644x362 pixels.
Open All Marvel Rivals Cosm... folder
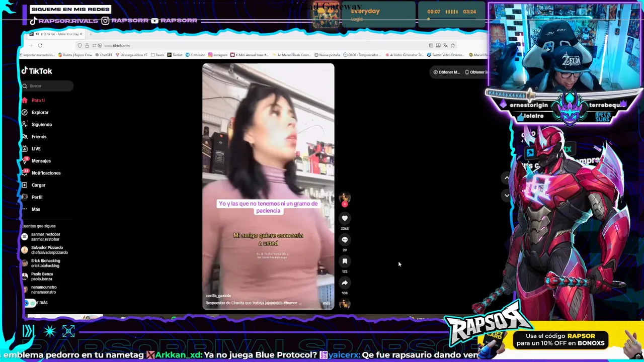point(292,55)
